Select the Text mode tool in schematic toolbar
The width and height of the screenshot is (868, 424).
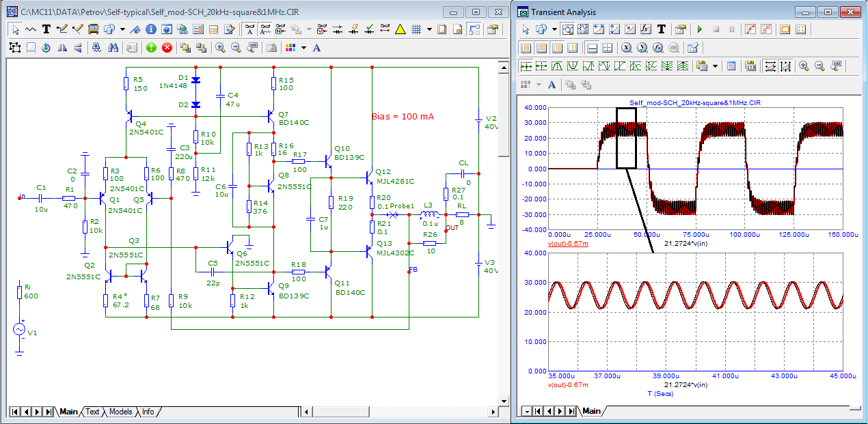tap(46, 29)
